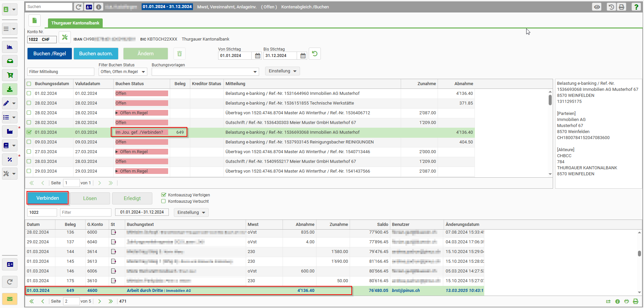Screen dimensions: 644x308
Task: Expand the Buchungsvorlagen dropdown
Action: click(x=205, y=72)
